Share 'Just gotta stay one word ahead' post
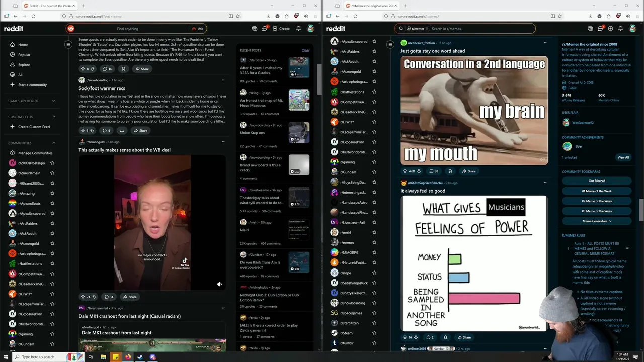Screen dimensions: 644x362 click(x=468, y=171)
